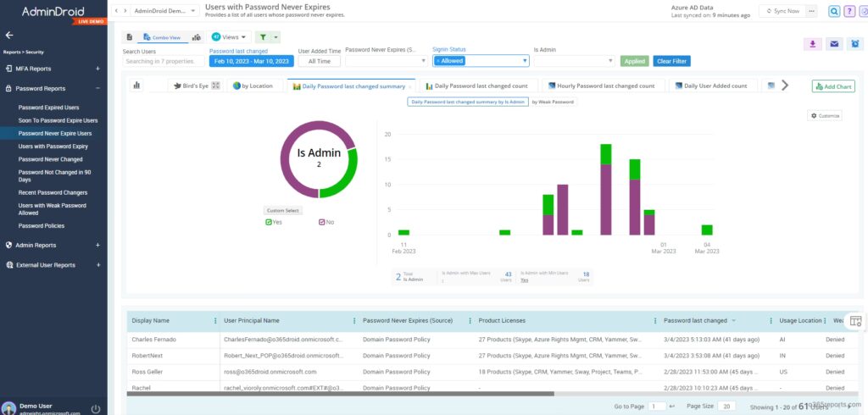868x415 pixels.
Task: Click the download export icon
Action: coord(813,44)
